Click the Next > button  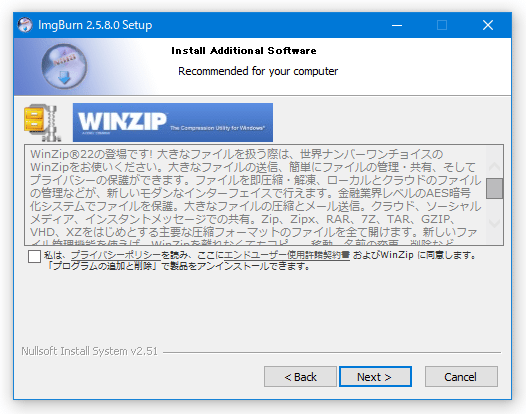point(375,377)
